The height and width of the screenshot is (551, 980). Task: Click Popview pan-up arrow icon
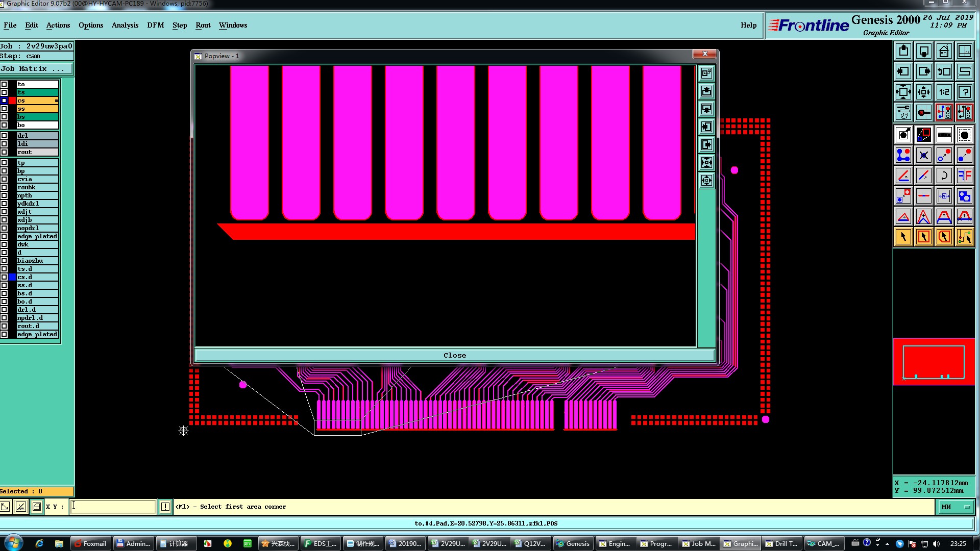click(706, 91)
